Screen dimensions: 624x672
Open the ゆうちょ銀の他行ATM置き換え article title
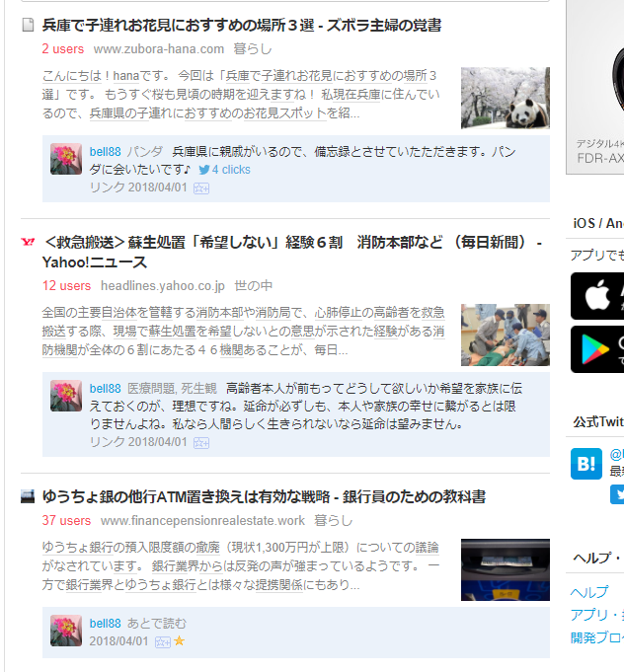pos(264,497)
